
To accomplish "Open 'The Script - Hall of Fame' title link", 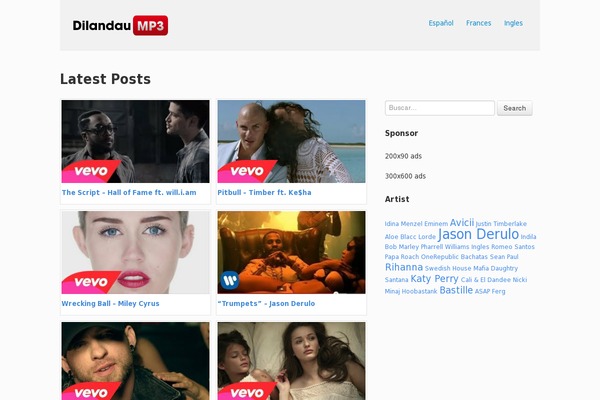I will pos(129,193).
